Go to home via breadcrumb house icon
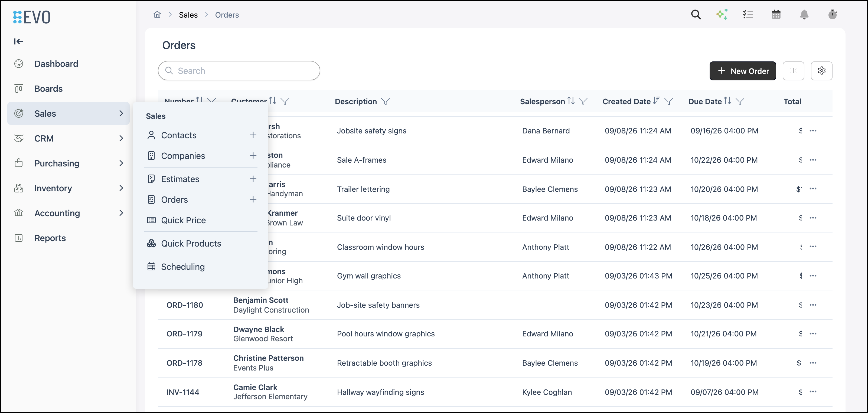This screenshot has width=868, height=413. click(157, 15)
